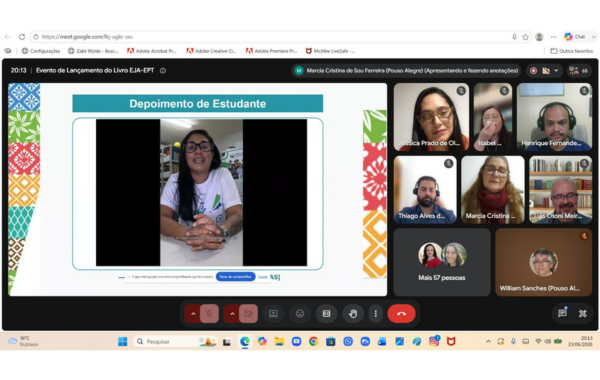Image resolution: width=600 pixels, height=380 pixels.
Task: Leave the call with the red button
Action: tap(401, 314)
